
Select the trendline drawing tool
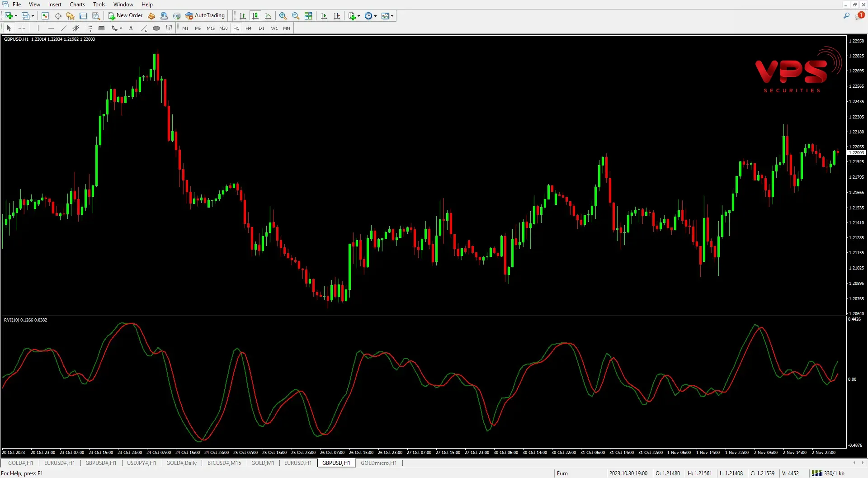coord(63,28)
